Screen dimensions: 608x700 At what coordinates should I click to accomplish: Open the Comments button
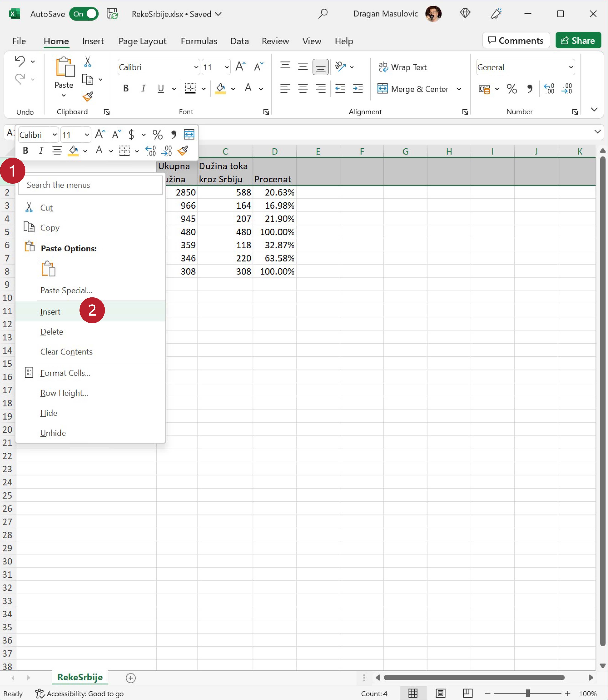[x=516, y=40]
